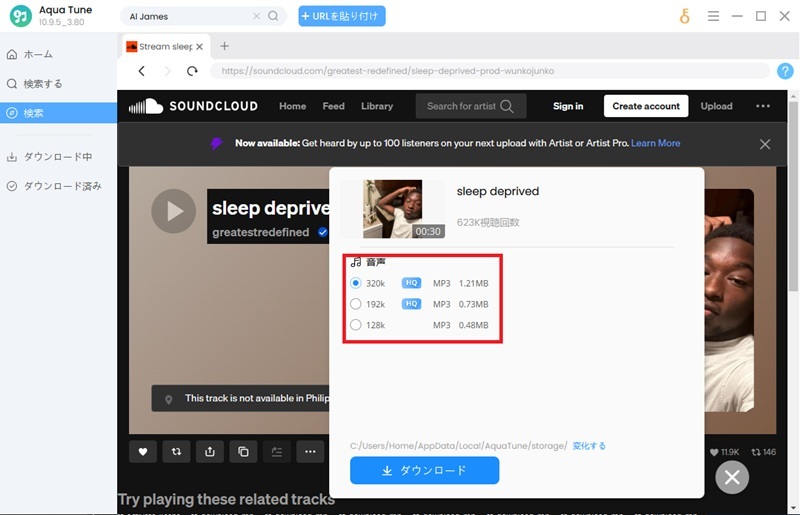This screenshot has width=800, height=515.
Task: Click the blue ダウンロード button
Action: (424, 470)
